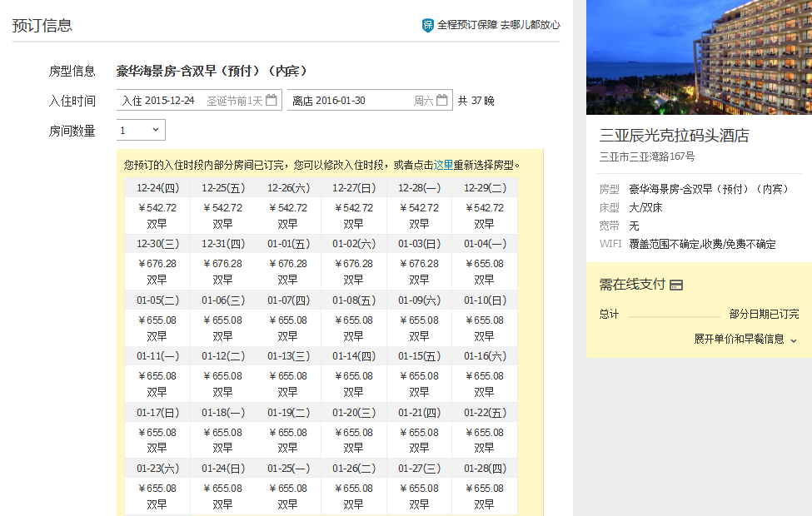812x516 pixels.
Task: Select the 01-26(二) date cell
Action: pos(354,469)
